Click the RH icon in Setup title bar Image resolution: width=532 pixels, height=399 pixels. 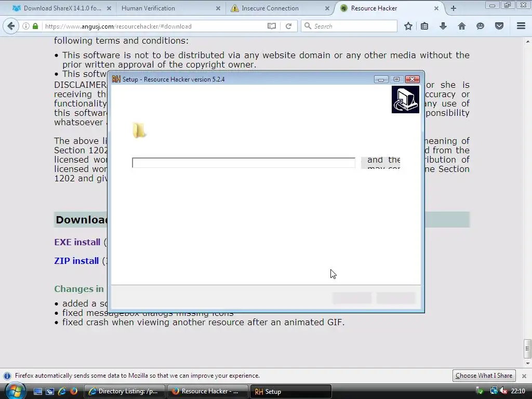click(116, 79)
